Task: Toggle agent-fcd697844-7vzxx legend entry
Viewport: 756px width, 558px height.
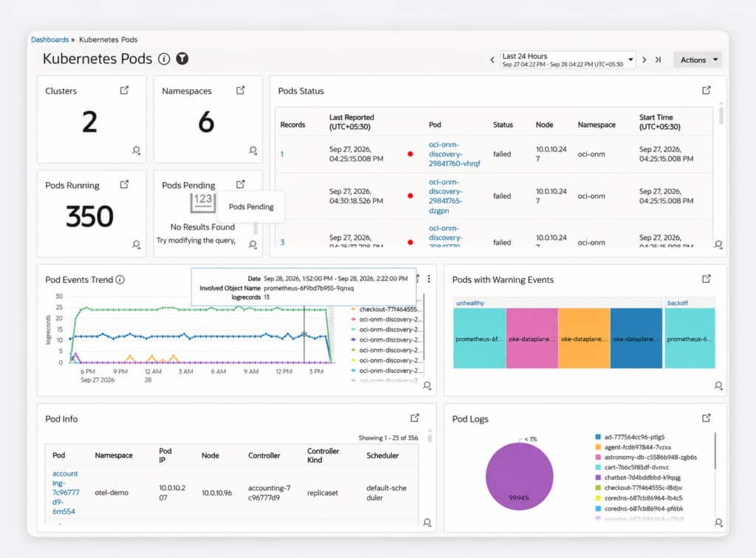Action: (633, 447)
